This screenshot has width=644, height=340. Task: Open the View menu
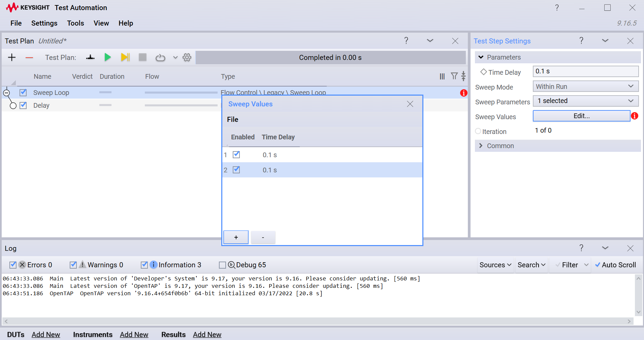coord(101,23)
